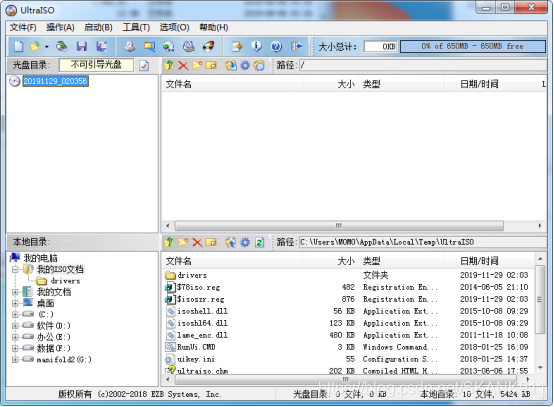Save the image with floppy icon
The image size is (554, 407).
[82, 46]
